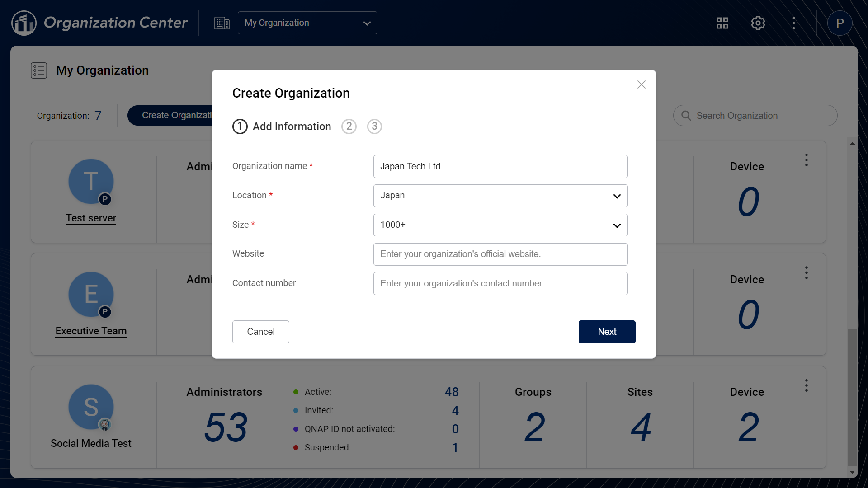Focus the Contact number field
Viewport: 868px width, 488px height.
500,283
